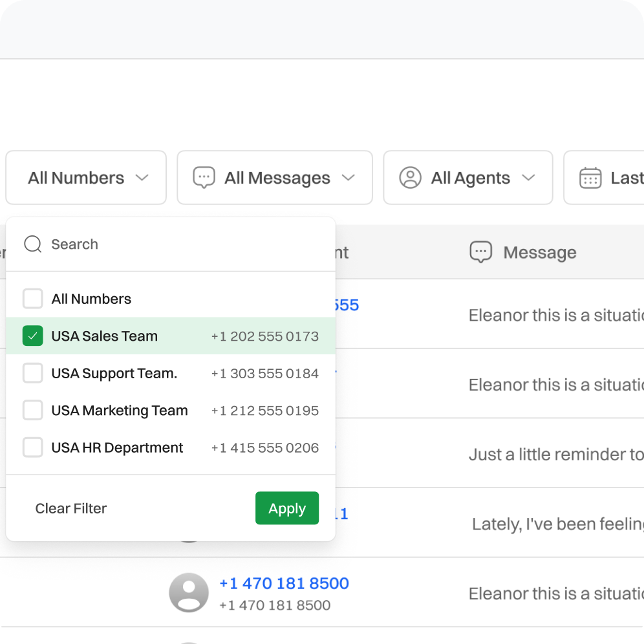Click Clear Filter
644x644 pixels.
[x=71, y=509]
